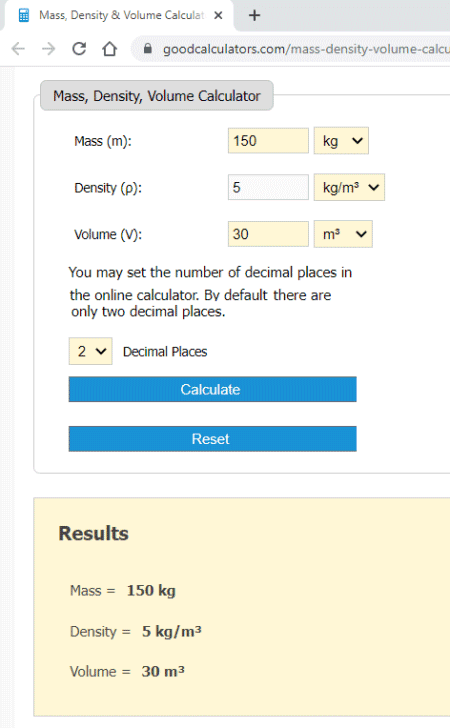Click the Mass, Density, Volume Calculator heading

coord(157,96)
